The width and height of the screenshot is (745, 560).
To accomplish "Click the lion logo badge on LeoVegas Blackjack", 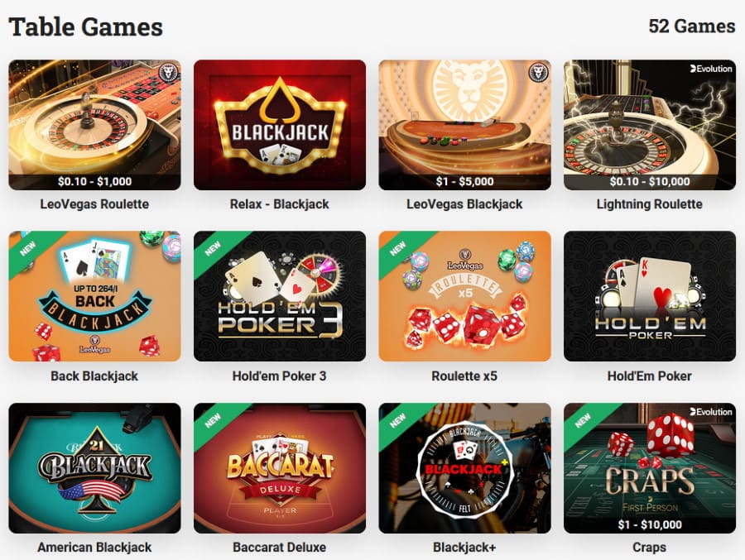I will (x=538, y=73).
